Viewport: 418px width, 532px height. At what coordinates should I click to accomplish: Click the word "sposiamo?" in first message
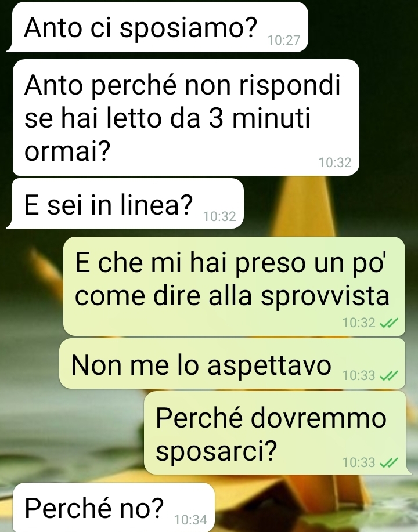click(x=189, y=28)
